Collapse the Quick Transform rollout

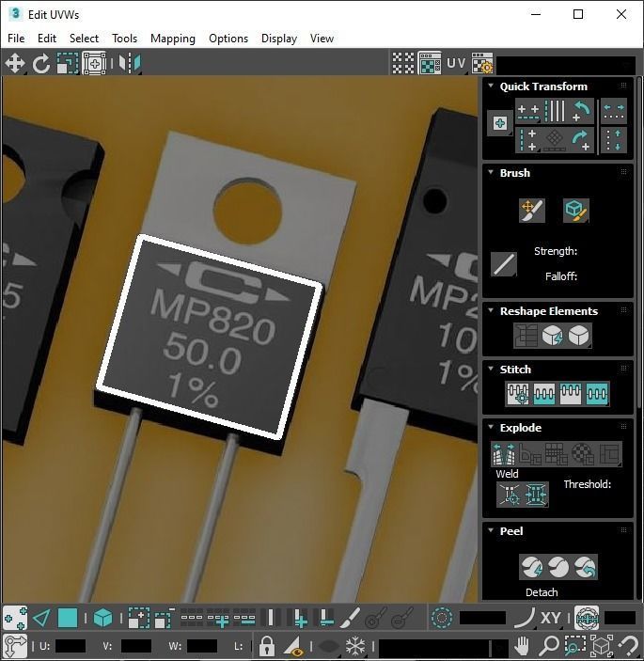tap(491, 86)
